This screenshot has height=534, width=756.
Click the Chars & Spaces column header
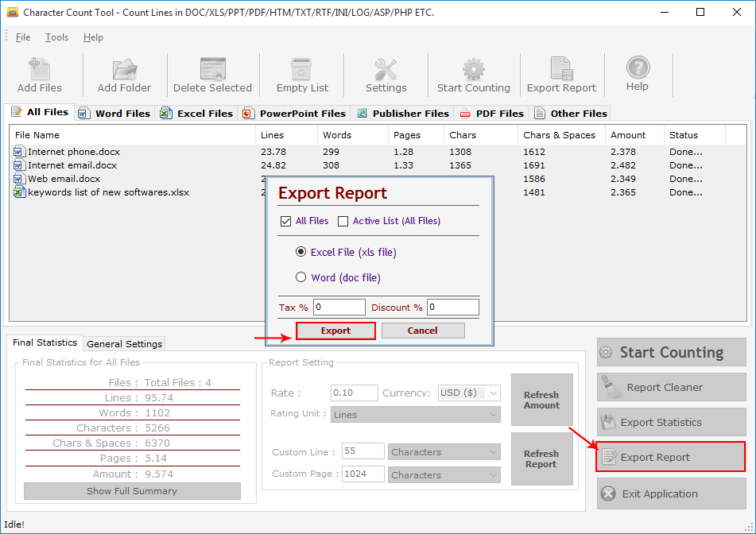pos(561,135)
